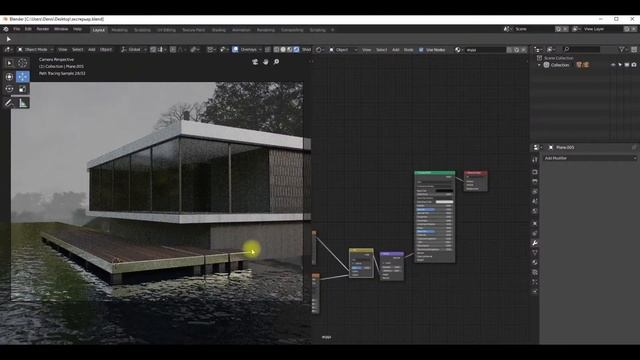Open the 3D viewport editor type dropdown
The height and width of the screenshot is (360, 640).
pos(8,49)
